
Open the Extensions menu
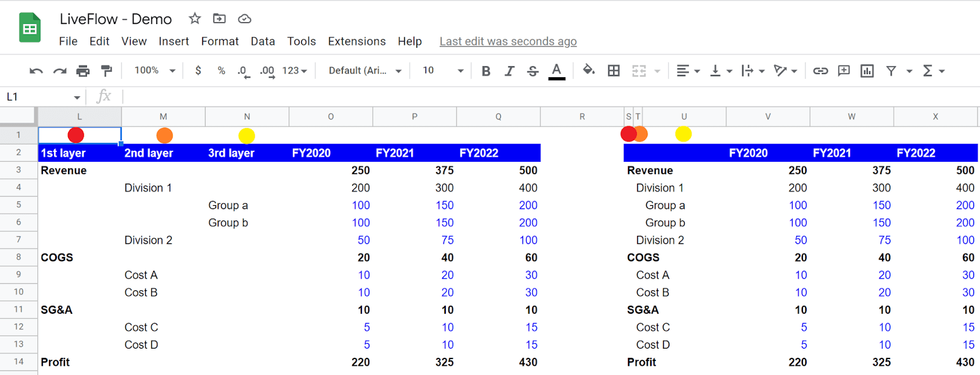coord(356,41)
